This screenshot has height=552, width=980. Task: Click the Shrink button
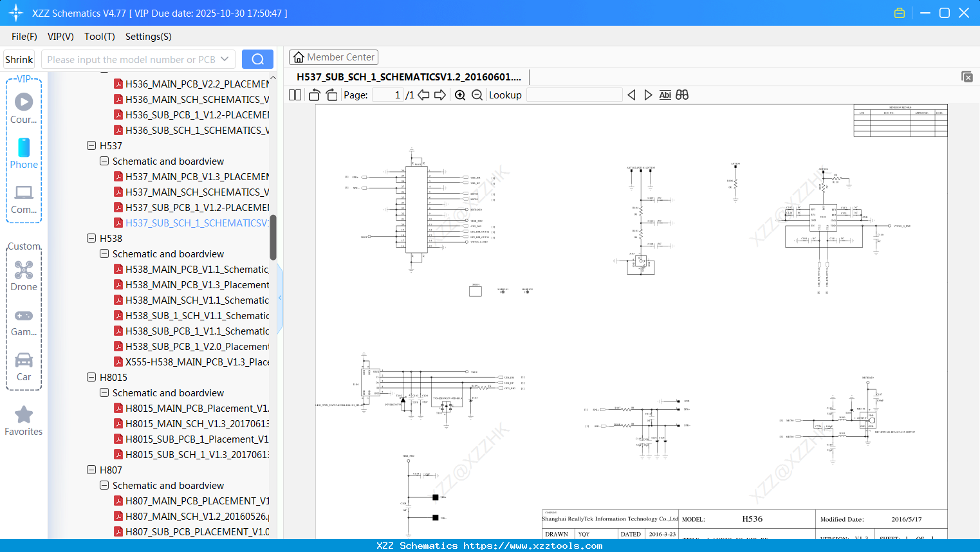point(19,59)
